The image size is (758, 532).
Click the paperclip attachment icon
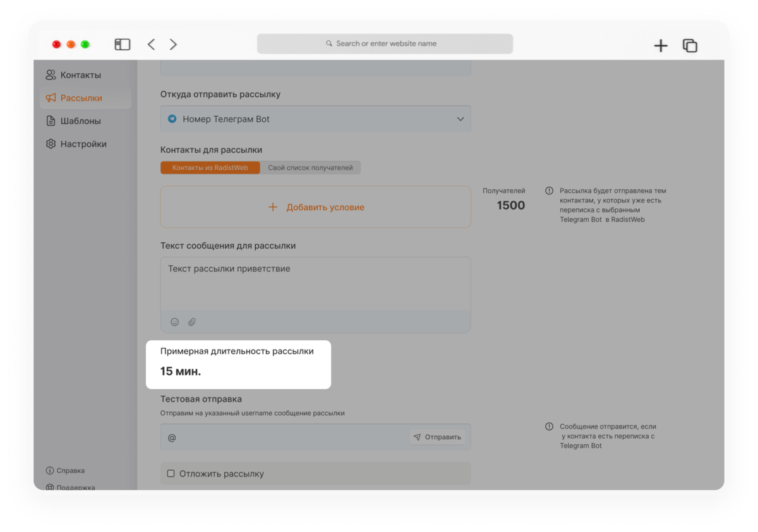(x=192, y=322)
